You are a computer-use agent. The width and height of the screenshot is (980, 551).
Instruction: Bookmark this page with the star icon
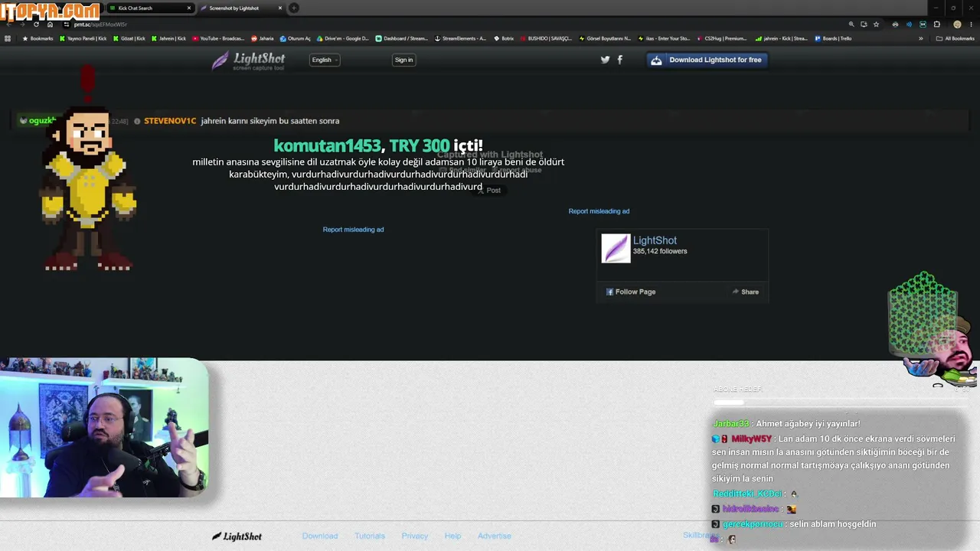(876, 24)
